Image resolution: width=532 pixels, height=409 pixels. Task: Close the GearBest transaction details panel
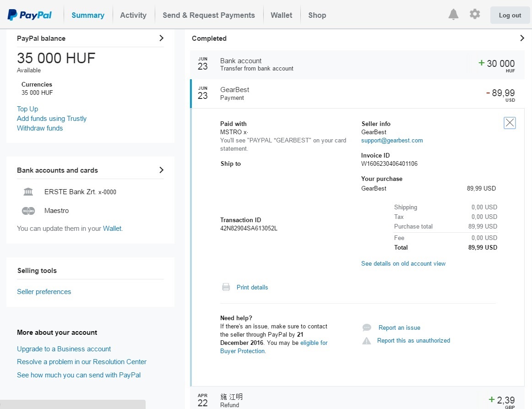(510, 123)
